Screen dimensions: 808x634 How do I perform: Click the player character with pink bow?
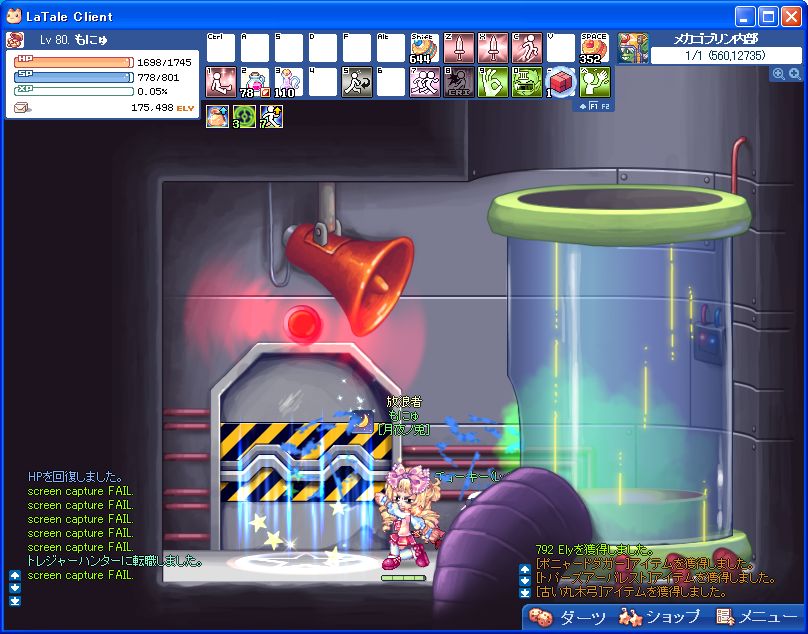click(409, 516)
